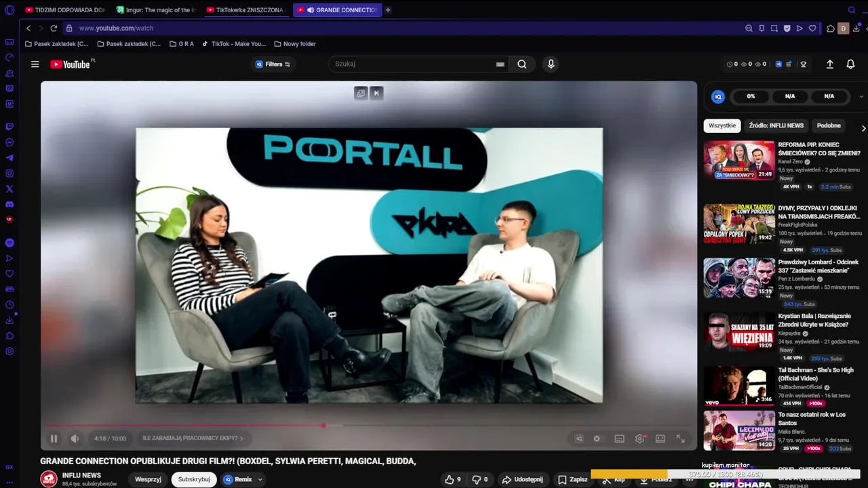
Task: Open browser Extensions puzzle icon
Action: coord(830,28)
